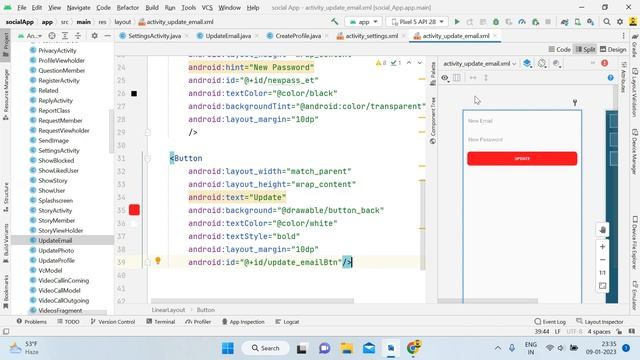Go to next highlighted problem arrow

tap(420, 63)
